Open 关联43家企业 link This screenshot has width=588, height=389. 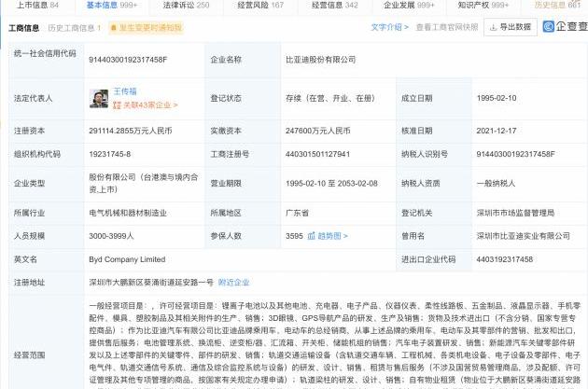click(146, 105)
